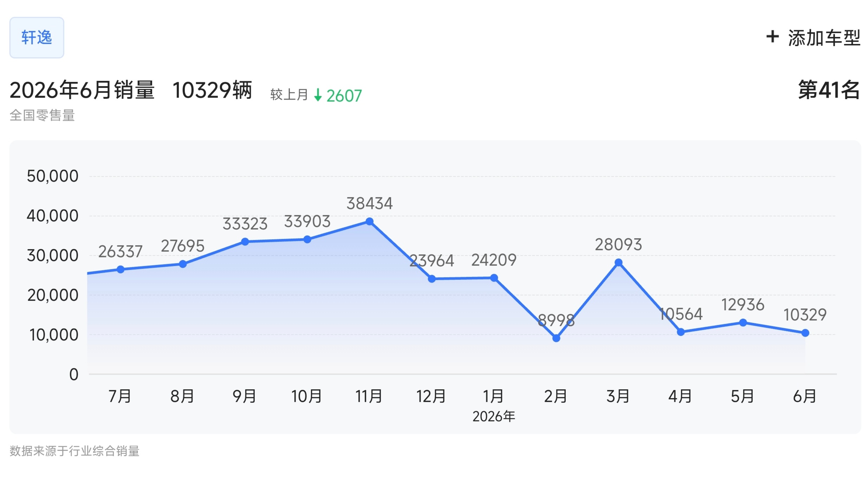Click the 0 y-axis label

pyautogui.click(x=74, y=375)
